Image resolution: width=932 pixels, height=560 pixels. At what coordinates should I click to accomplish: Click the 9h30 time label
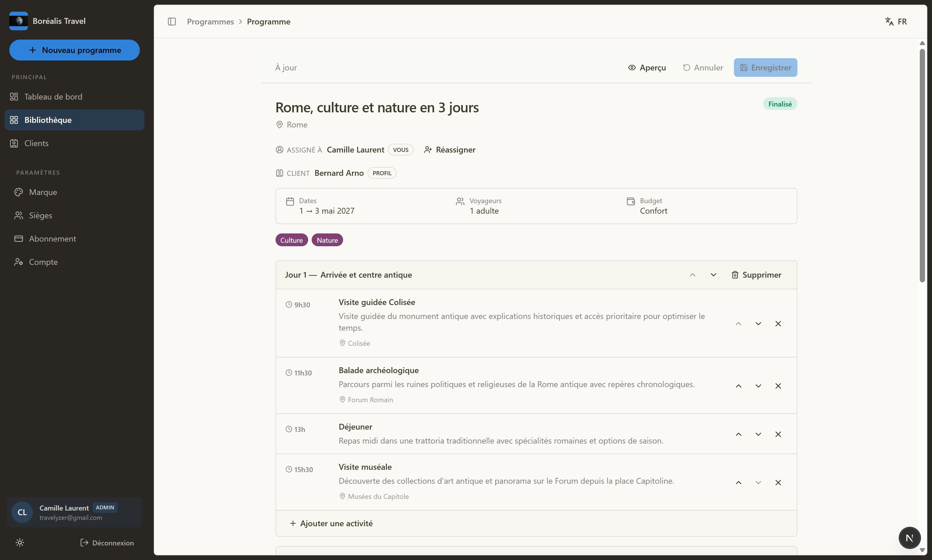click(298, 305)
